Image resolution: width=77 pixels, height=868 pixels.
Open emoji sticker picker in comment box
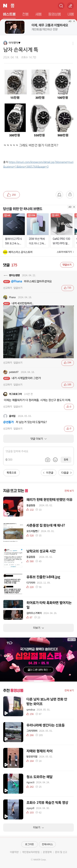55,460
